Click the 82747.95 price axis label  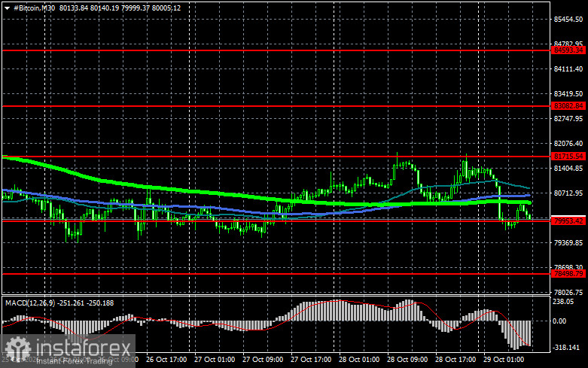(x=568, y=118)
